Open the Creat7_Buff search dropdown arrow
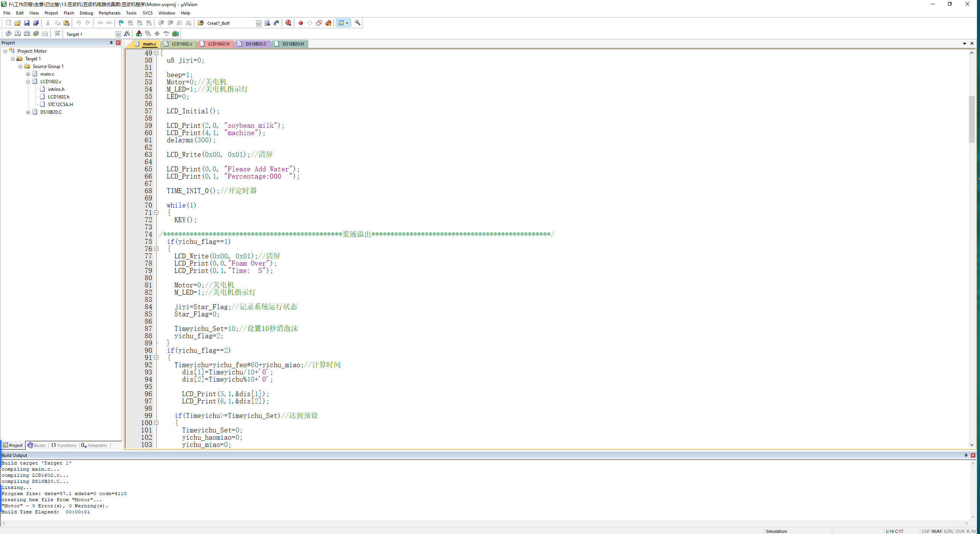980x534 pixels. (x=258, y=23)
